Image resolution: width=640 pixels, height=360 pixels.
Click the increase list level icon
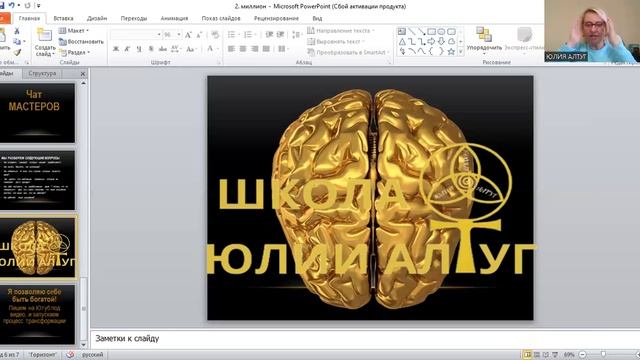[x=280, y=35]
